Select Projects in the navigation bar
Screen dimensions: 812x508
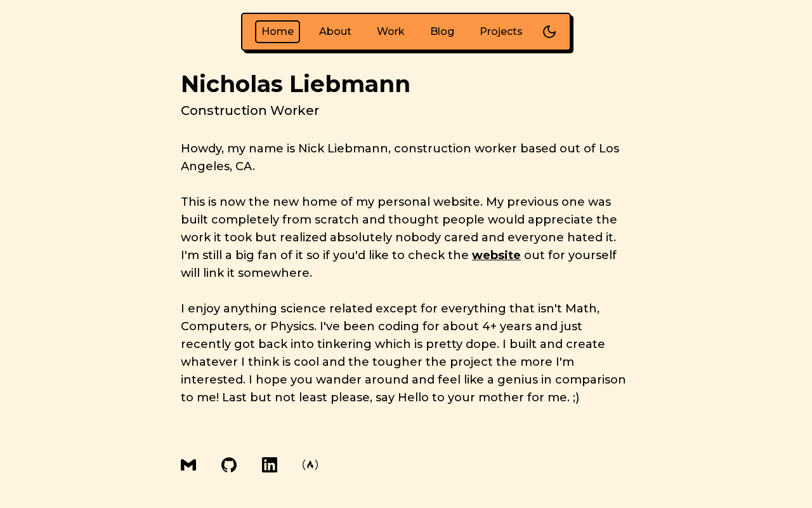[501, 32]
